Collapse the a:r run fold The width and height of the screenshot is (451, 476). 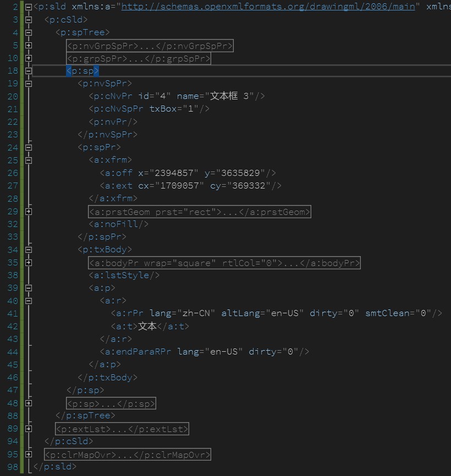tap(28, 301)
